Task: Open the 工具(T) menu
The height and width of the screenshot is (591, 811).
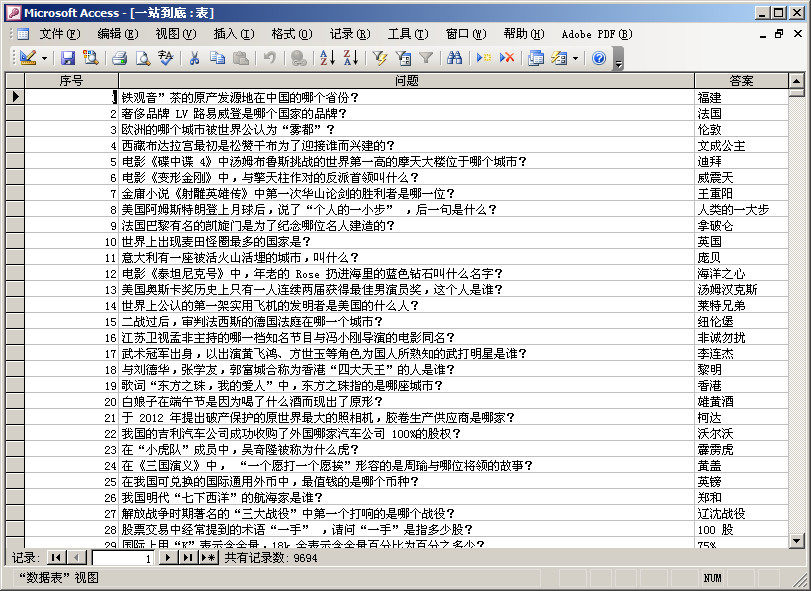Action: coord(408,34)
